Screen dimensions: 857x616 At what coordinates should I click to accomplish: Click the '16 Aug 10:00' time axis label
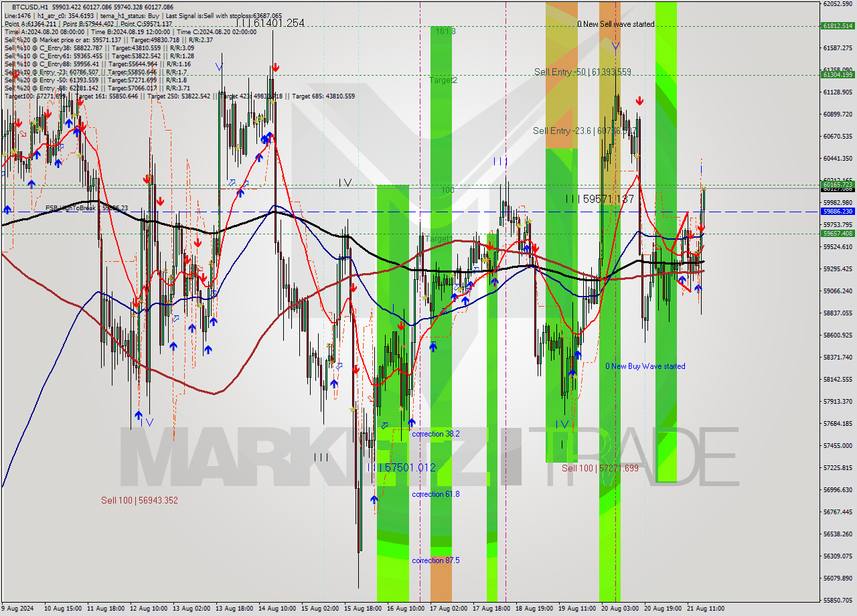tap(406, 609)
